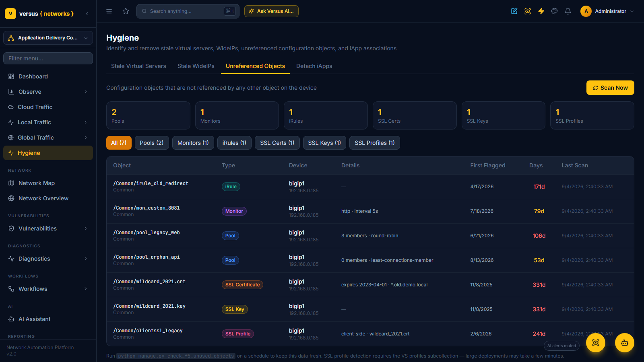Viewport: 644px width, 362px height.
Task: Click the Scan Now button
Action: tap(610, 88)
